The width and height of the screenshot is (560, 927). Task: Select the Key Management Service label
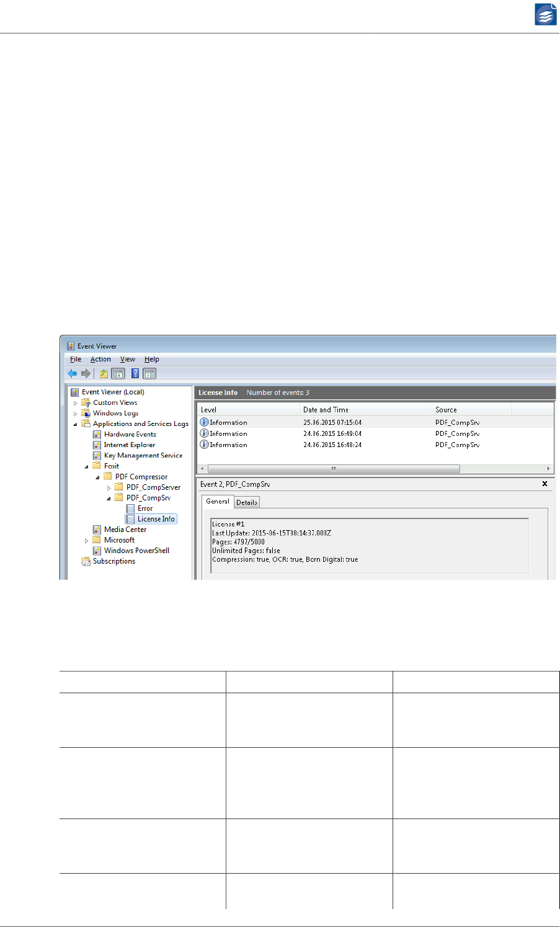click(x=143, y=455)
